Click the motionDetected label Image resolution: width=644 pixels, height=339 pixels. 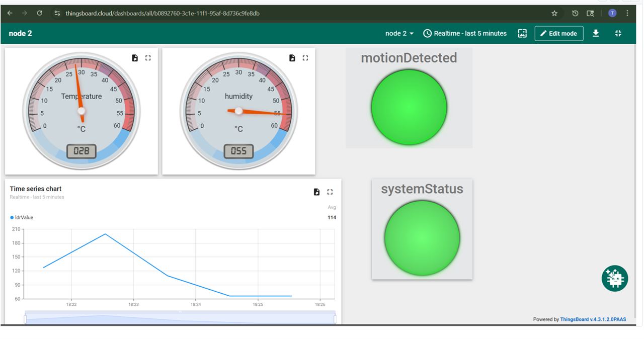409,58
